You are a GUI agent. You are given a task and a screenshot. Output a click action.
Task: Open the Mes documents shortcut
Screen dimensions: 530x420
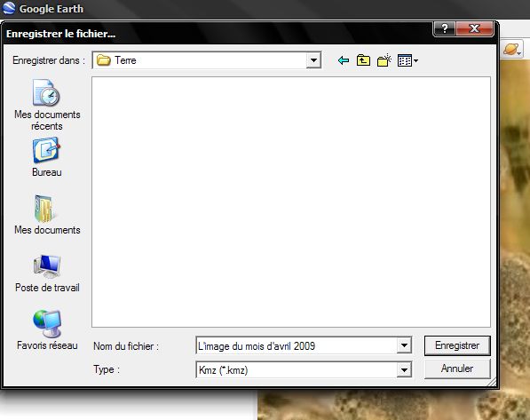[x=47, y=215]
